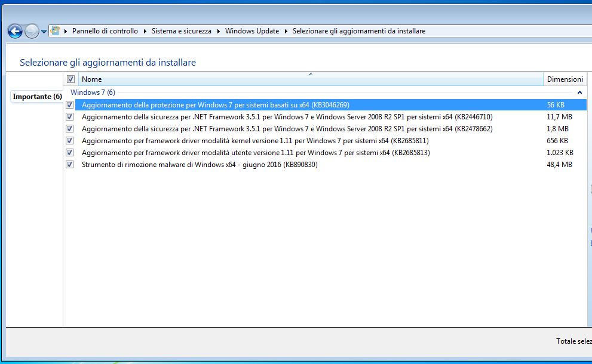The image size is (592, 364).
Task: Select Strumento di rimozione malware giugno 2016
Action: [x=200, y=165]
